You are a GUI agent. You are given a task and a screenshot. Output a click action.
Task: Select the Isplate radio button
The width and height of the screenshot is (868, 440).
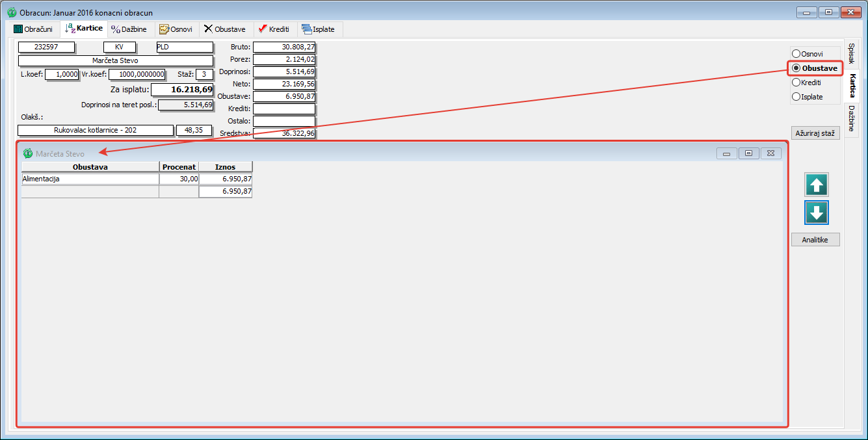click(x=796, y=97)
